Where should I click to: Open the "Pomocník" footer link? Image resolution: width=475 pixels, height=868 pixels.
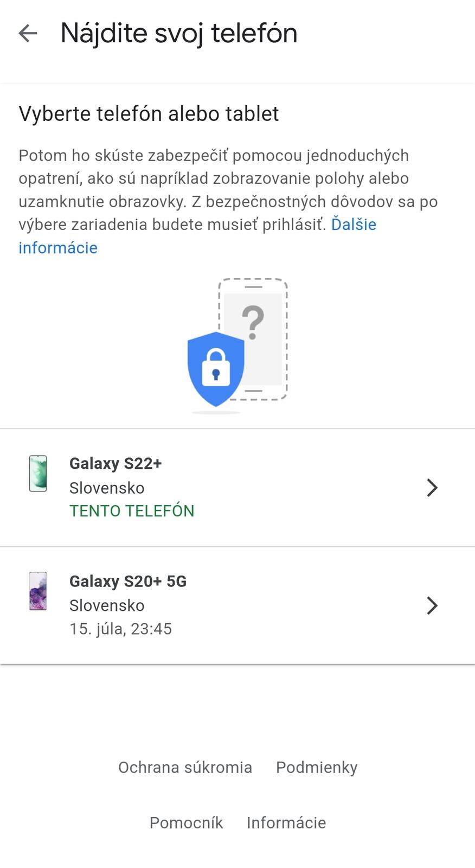click(x=186, y=822)
